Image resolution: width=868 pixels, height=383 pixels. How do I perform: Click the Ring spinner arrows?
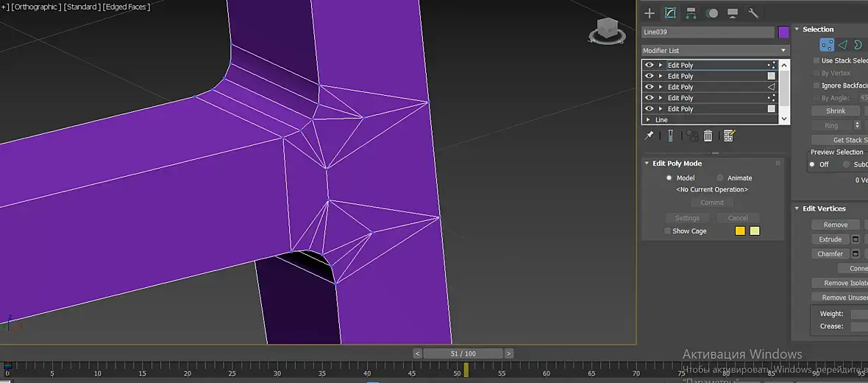[858, 125]
